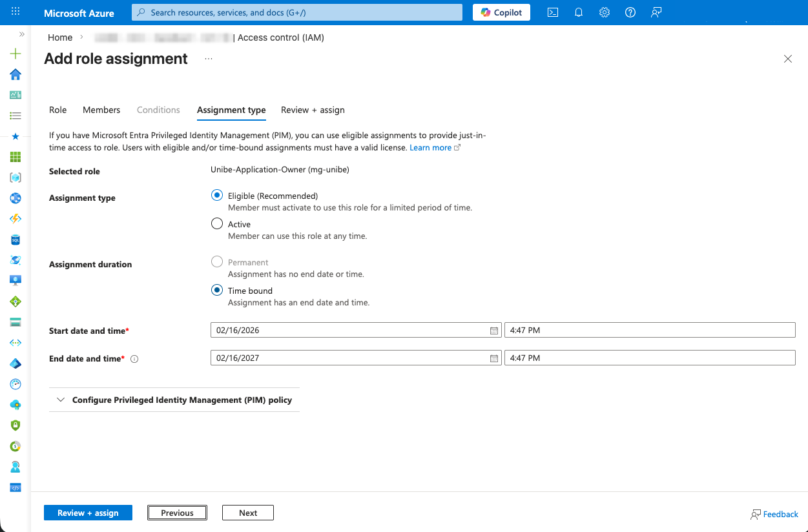
Task: Click the blue Review + assign button
Action: click(x=88, y=513)
